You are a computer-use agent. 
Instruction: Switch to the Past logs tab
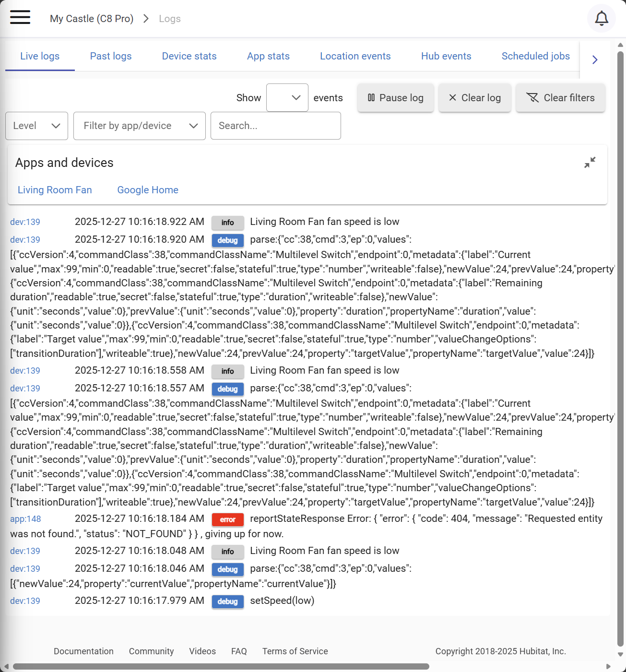pyautogui.click(x=111, y=56)
